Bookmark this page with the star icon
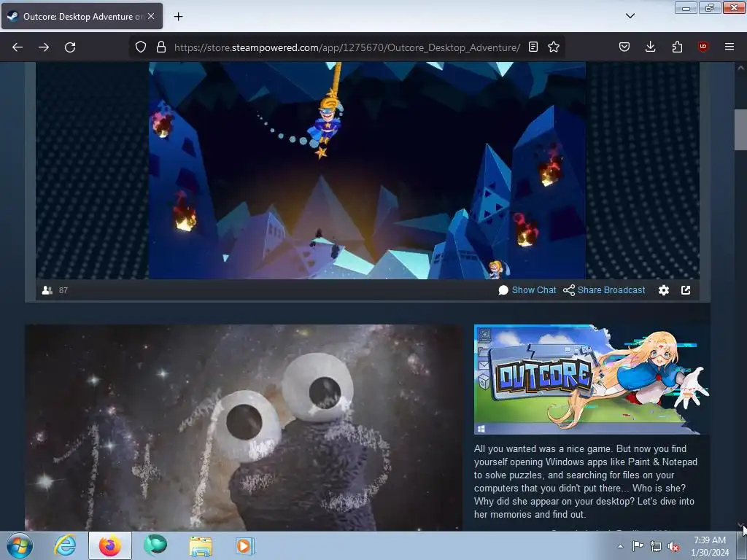This screenshot has height=560, width=747. 554,47
